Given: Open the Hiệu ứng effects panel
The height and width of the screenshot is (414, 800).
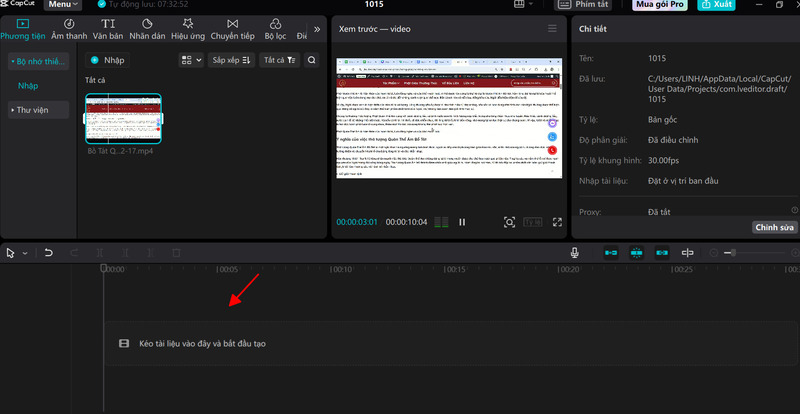Looking at the screenshot, I should pos(187,29).
